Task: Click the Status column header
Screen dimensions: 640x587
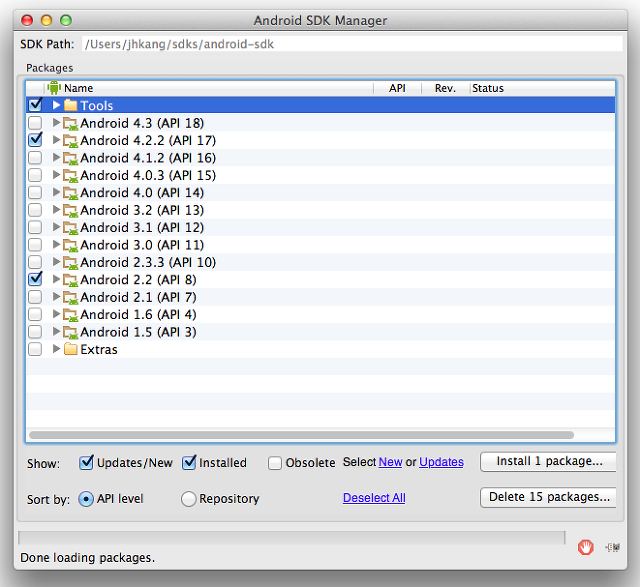Action: [542, 88]
